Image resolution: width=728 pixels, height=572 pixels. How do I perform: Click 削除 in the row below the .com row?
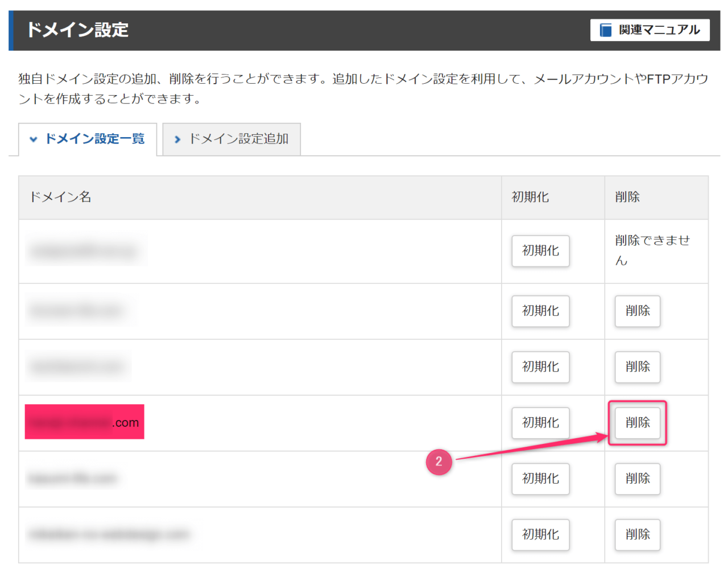click(637, 479)
